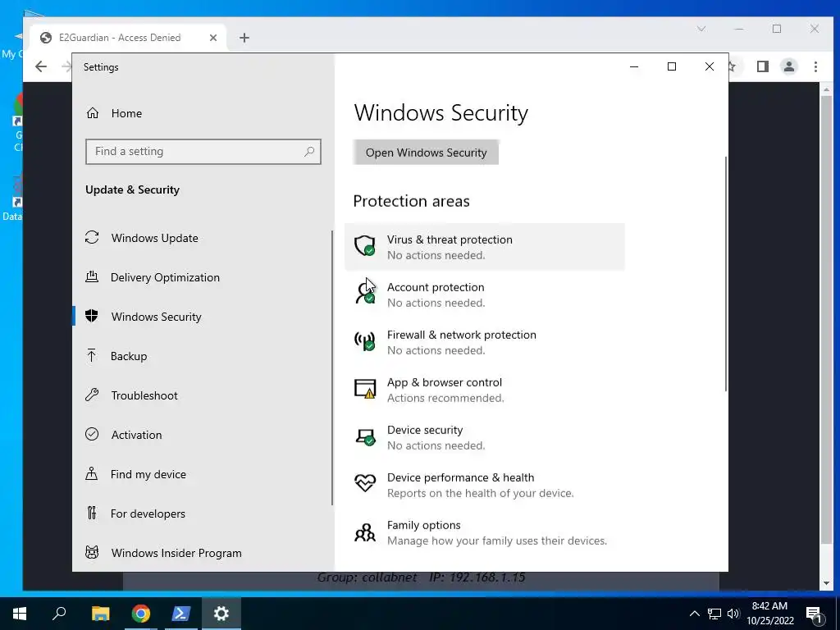Open Virus & threat protection text

(450, 240)
